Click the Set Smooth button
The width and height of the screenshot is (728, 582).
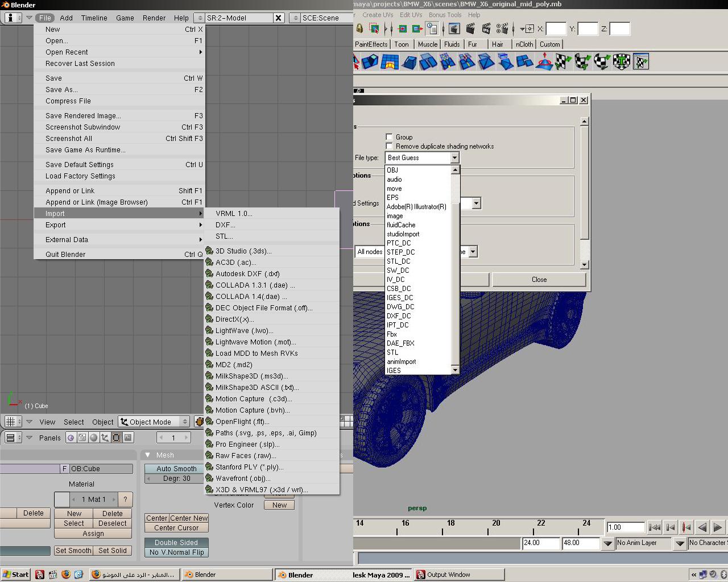73,550
